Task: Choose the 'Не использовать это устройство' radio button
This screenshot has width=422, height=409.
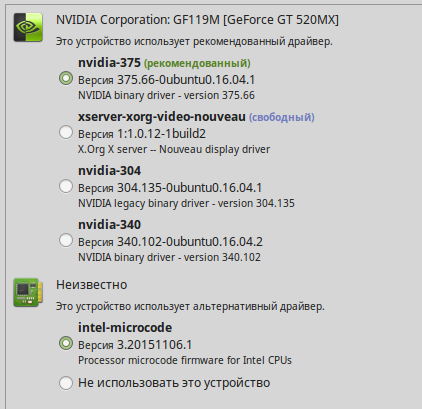Action: pyautogui.click(x=66, y=383)
